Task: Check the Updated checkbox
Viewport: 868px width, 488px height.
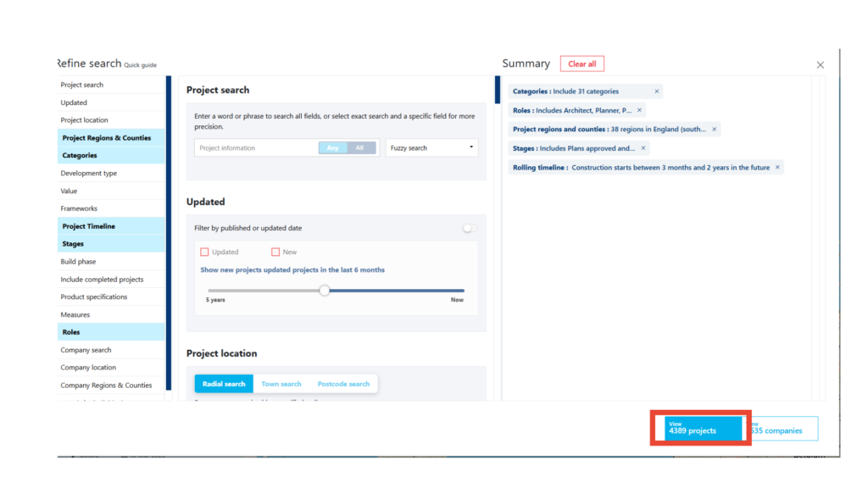Action: pos(204,252)
